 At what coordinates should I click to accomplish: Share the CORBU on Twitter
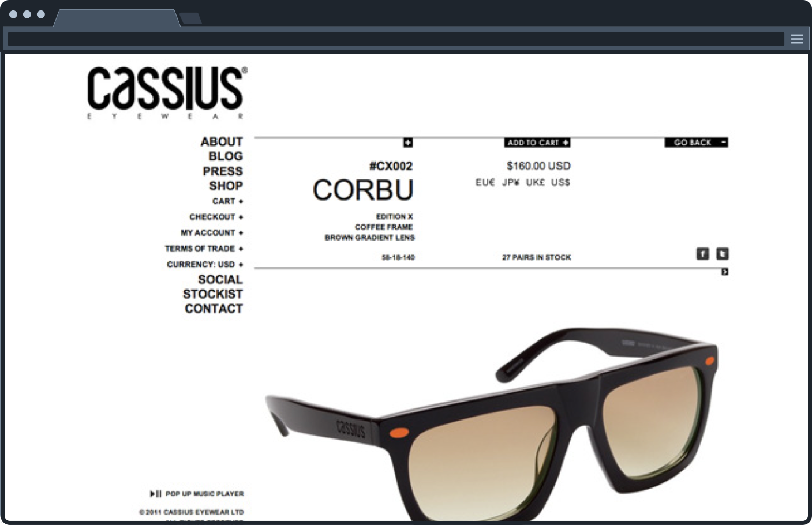coord(723,254)
